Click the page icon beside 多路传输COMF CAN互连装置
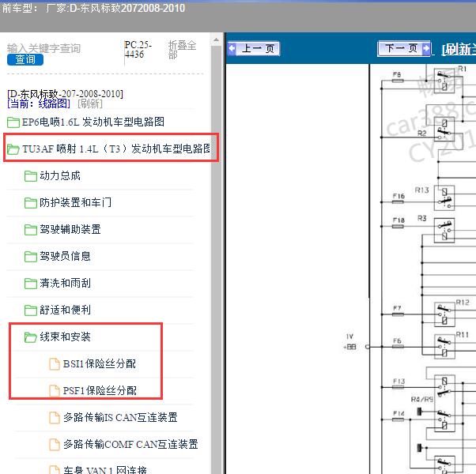The height and width of the screenshot is (474, 476). click(55, 445)
